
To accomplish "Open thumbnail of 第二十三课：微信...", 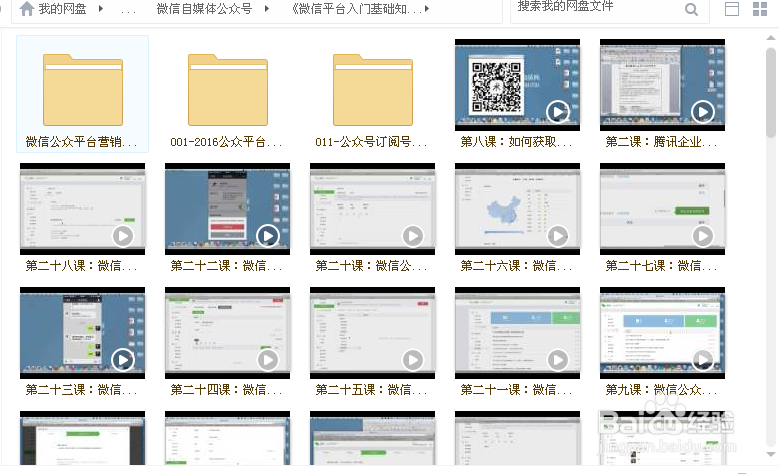I will pyautogui.click(x=82, y=333).
